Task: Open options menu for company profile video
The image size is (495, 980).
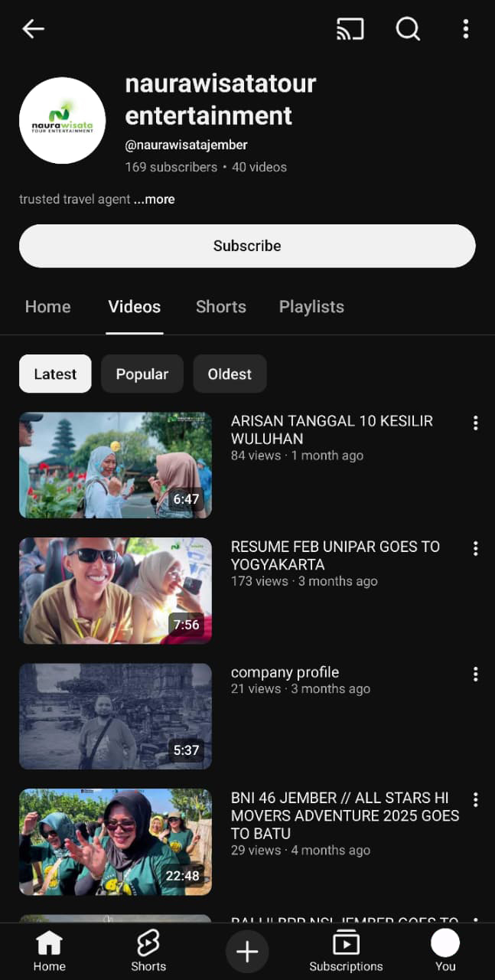Action: point(475,674)
